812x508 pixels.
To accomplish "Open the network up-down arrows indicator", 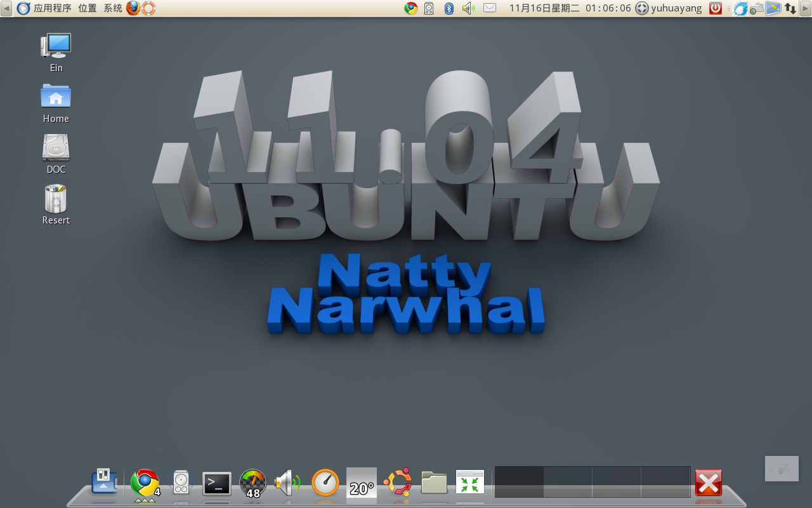I will (x=790, y=8).
